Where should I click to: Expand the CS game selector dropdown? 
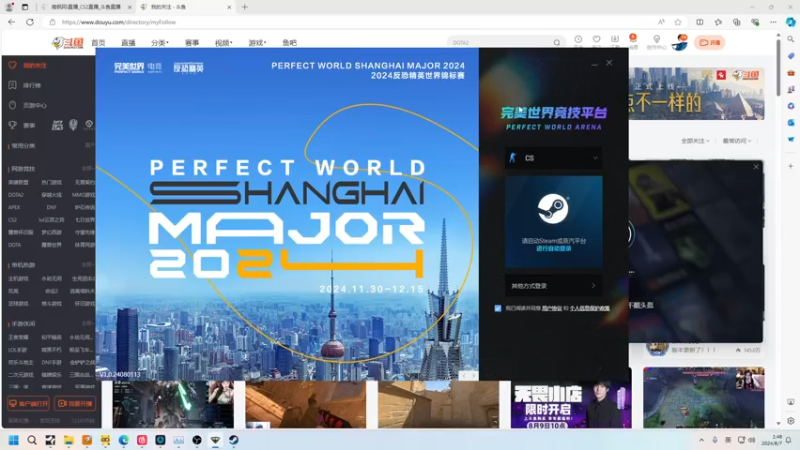554,158
